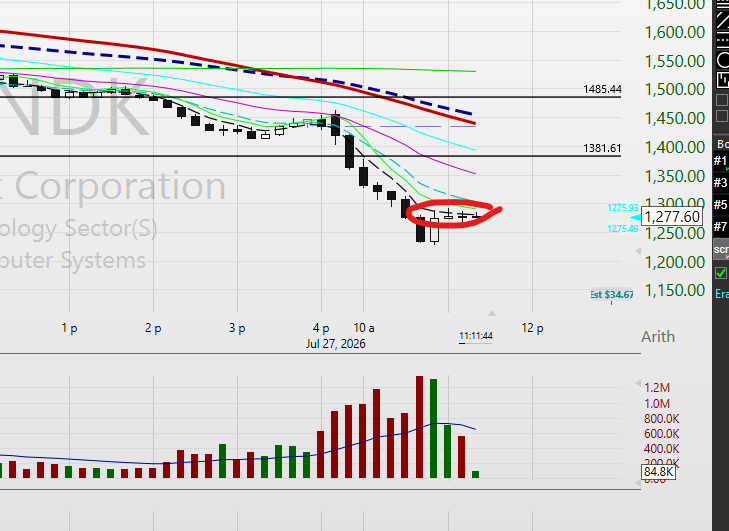Click the cyan current price pointer arrow
Image resolution: width=729 pixels, height=531 pixels.
point(636,218)
